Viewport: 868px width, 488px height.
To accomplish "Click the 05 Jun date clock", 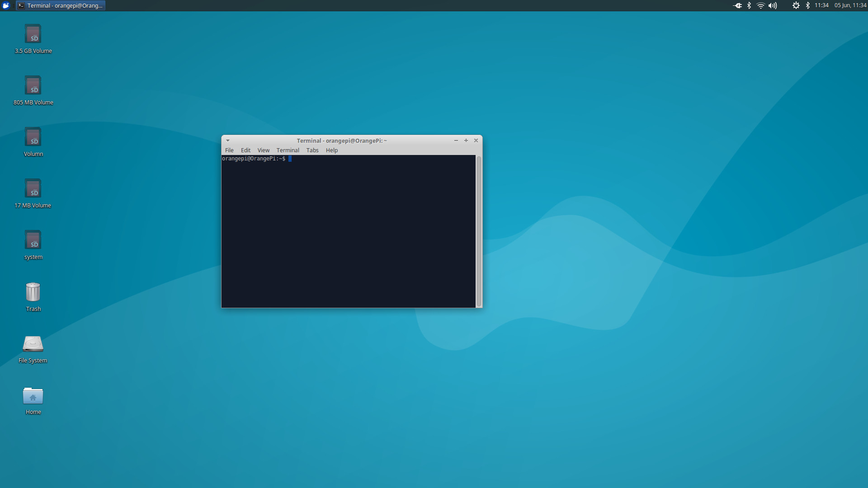I will (850, 5).
